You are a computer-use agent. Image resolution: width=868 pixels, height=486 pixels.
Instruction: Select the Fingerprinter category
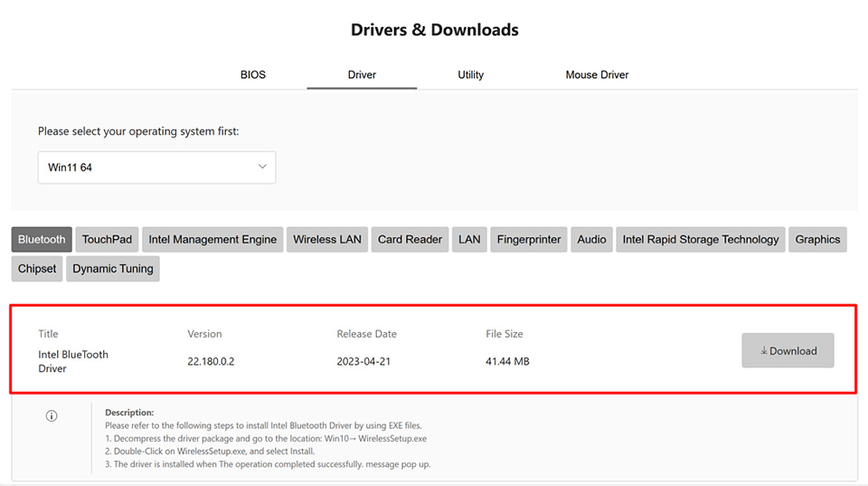[x=529, y=240]
